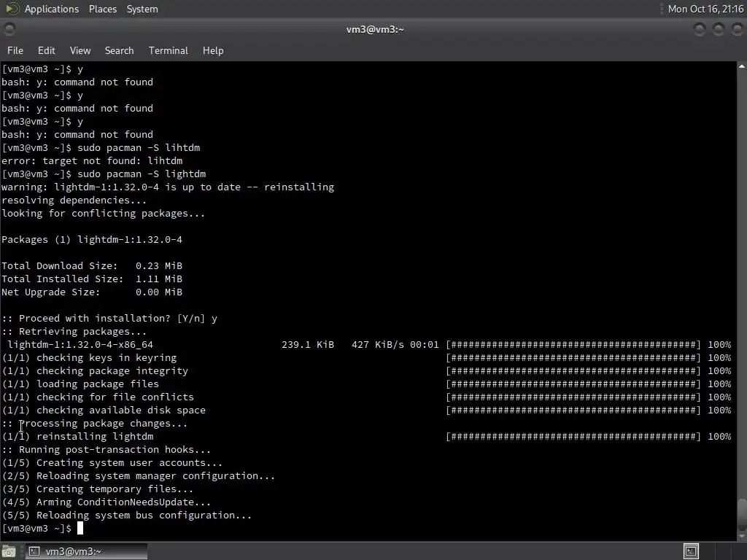Image resolution: width=747 pixels, height=560 pixels.
Task: Click the 'Net Upgrade Size: 0.00 MiB' line
Action: (92, 292)
